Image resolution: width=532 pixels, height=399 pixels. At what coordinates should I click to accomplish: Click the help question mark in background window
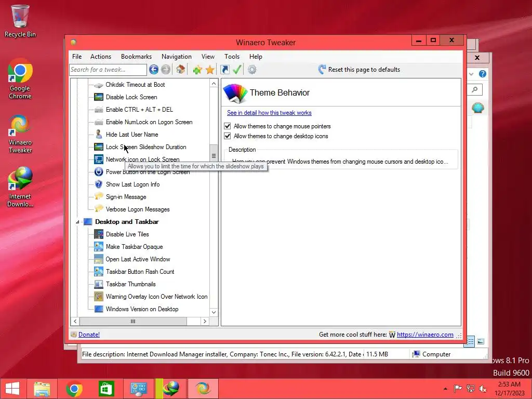[x=483, y=74]
